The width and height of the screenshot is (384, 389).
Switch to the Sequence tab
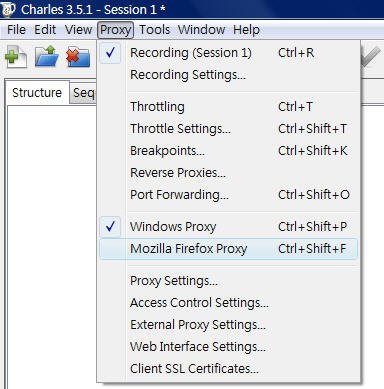(84, 93)
